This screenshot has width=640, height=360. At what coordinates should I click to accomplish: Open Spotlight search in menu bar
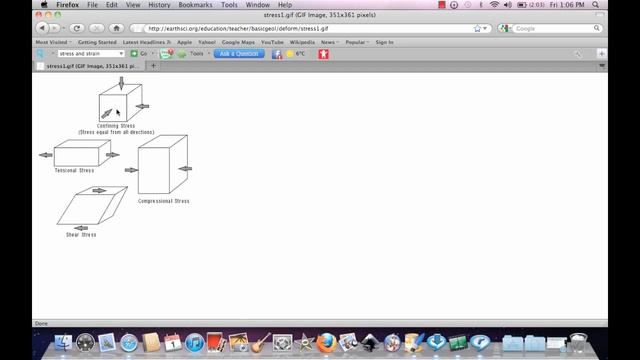click(596, 5)
